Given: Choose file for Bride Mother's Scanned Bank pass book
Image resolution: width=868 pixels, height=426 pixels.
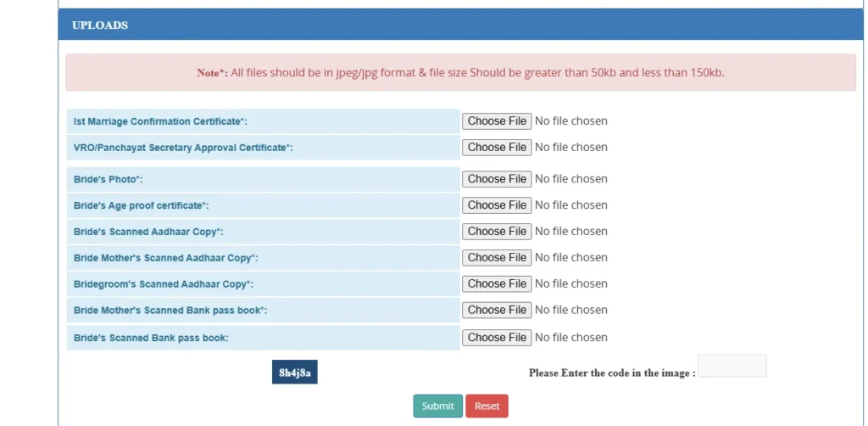Looking at the screenshot, I should point(497,310).
